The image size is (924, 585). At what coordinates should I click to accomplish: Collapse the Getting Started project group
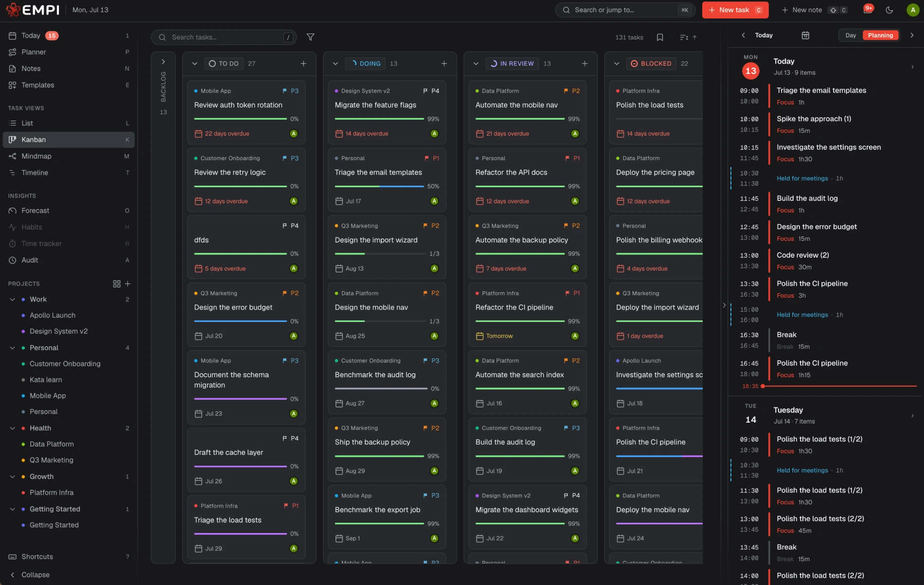(x=13, y=509)
